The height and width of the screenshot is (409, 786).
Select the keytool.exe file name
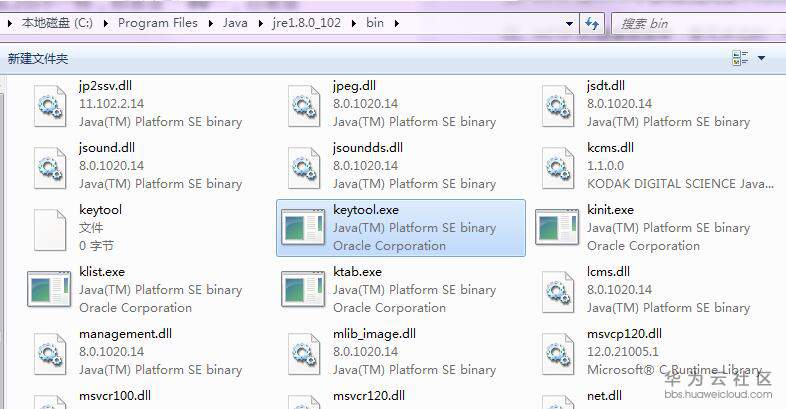point(366,210)
